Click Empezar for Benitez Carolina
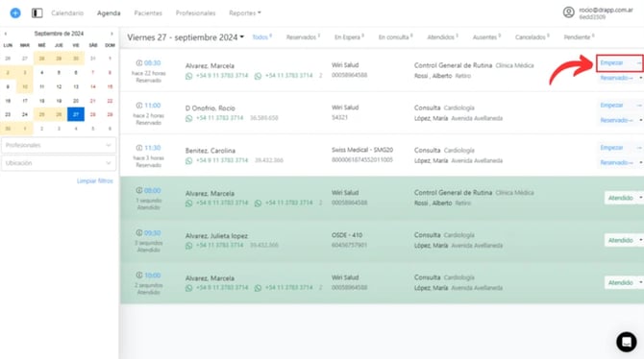The image size is (644, 359). [611, 147]
